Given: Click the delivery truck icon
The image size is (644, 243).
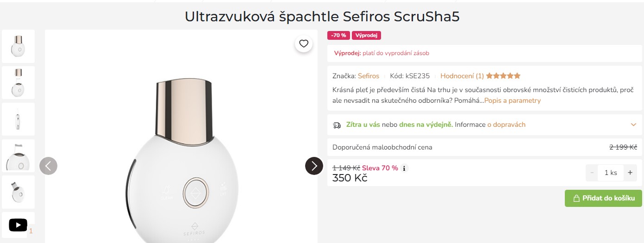Looking at the screenshot, I should 337,125.
